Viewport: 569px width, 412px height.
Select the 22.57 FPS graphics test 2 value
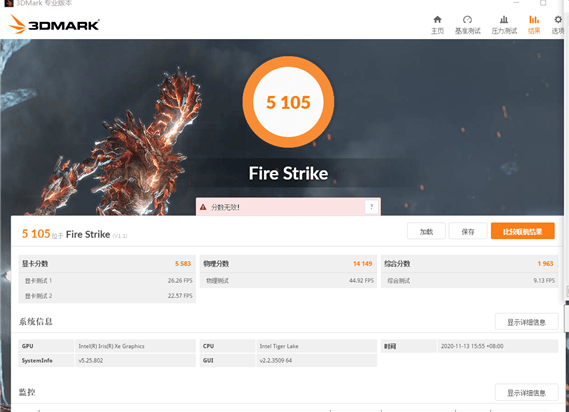[180, 296]
